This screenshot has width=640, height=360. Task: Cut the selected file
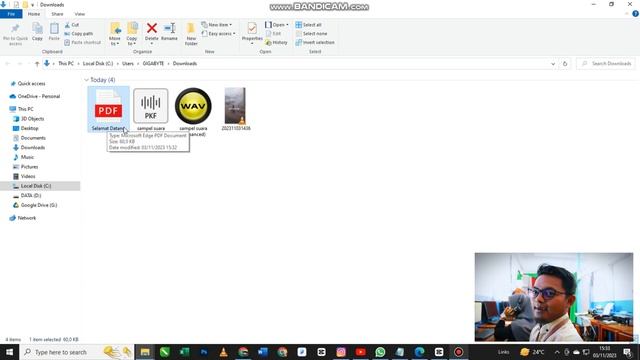pyautogui.click(x=72, y=25)
